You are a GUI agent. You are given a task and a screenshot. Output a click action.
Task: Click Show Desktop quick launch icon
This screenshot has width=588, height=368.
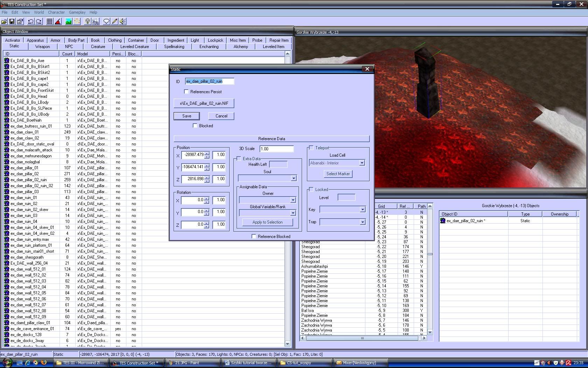[20, 363]
